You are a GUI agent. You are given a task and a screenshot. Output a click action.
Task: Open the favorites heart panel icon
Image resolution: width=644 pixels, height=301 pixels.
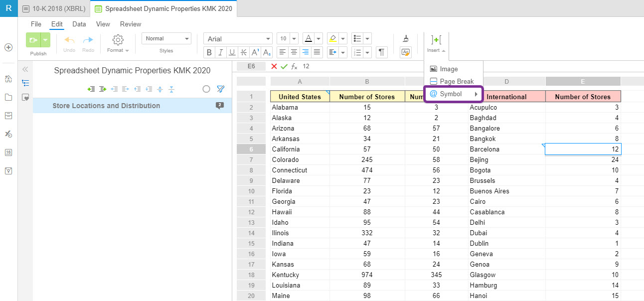coord(25,98)
